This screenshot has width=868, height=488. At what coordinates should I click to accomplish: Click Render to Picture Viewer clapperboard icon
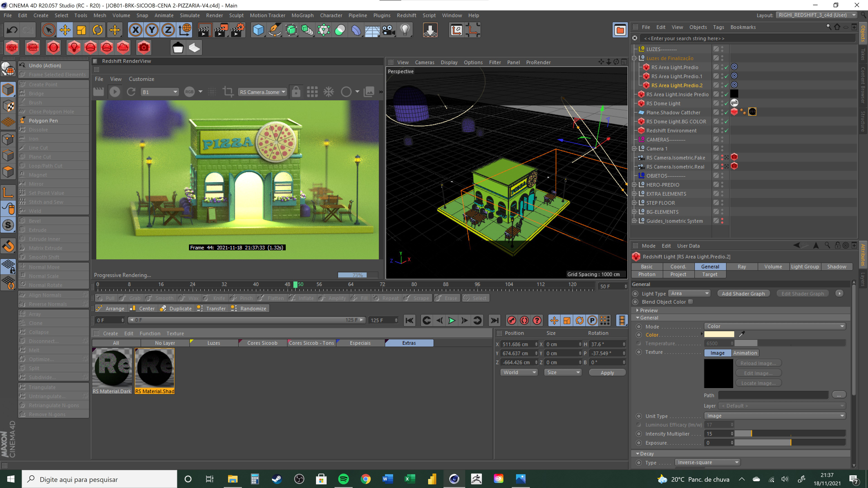click(221, 30)
